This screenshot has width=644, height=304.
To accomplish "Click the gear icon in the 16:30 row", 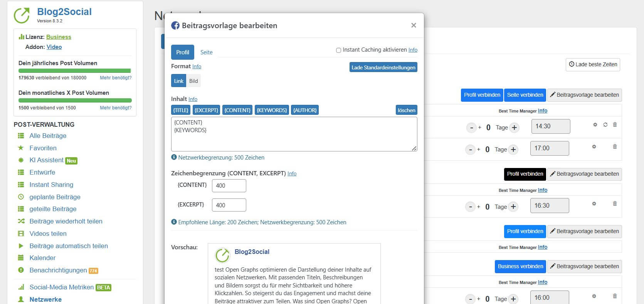I will pyautogui.click(x=594, y=203).
